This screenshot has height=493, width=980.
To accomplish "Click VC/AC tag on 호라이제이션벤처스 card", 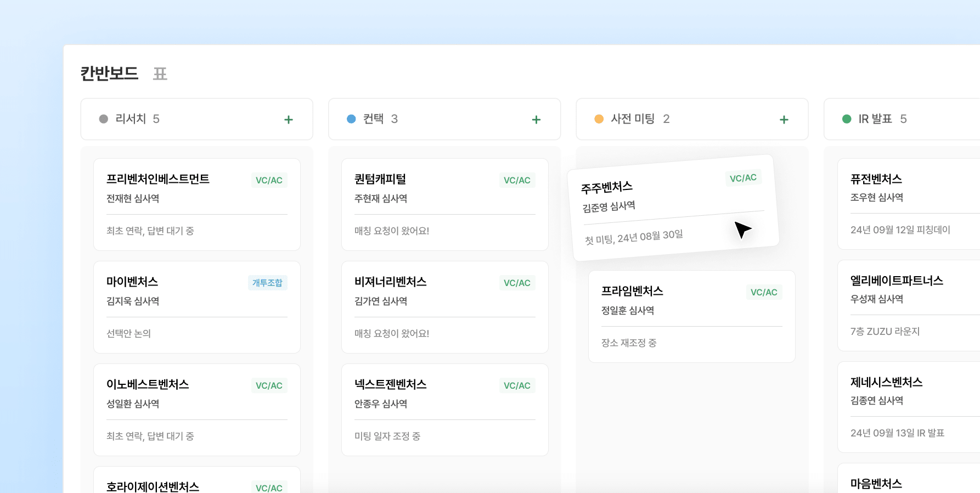I will coord(269,488).
